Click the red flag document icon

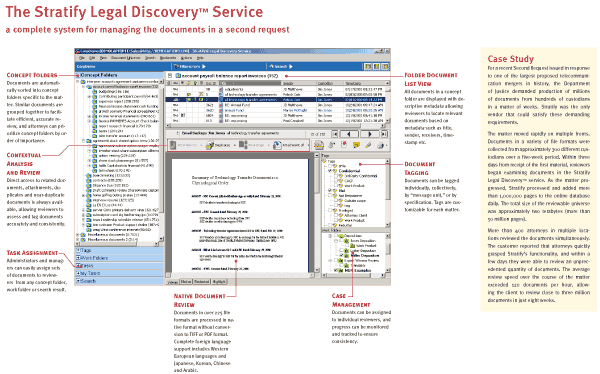[x=344, y=145]
